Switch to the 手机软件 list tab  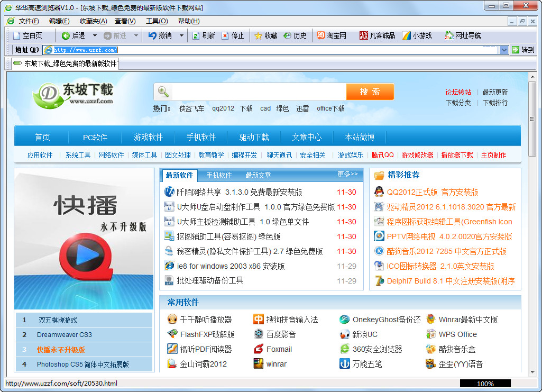(219, 175)
